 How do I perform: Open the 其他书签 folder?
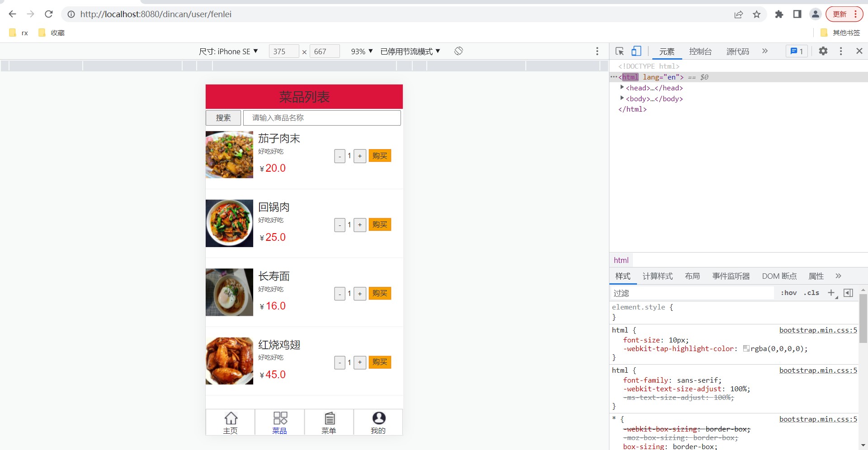click(x=840, y=33)
